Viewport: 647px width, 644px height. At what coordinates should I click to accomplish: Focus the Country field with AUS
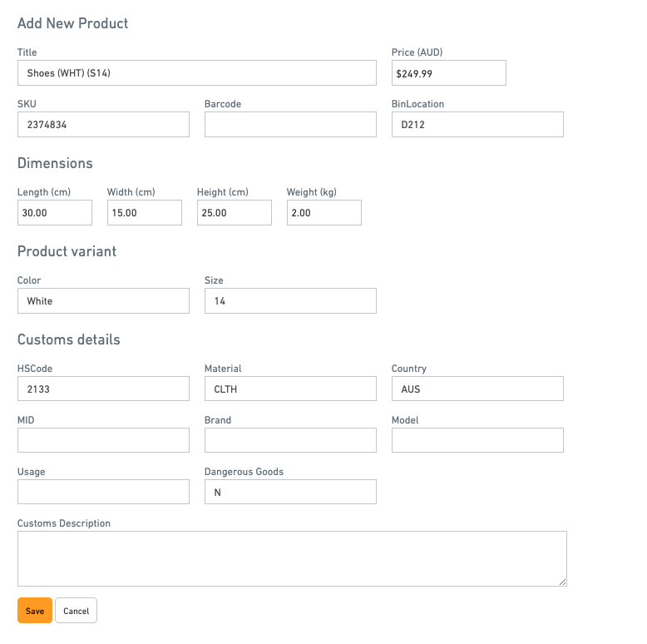pyautogui.click(x=477, y=389)
